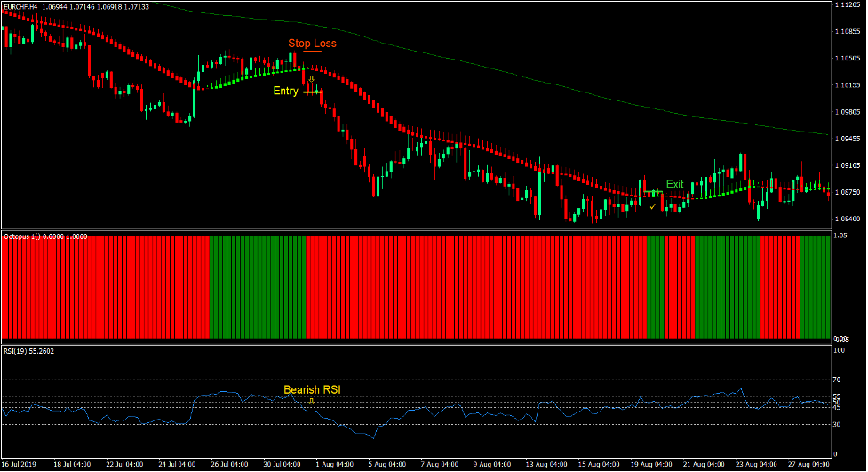Select the EURCHF,H4 chart title
This screenshot has height=472, width=868.
(20, 7)
